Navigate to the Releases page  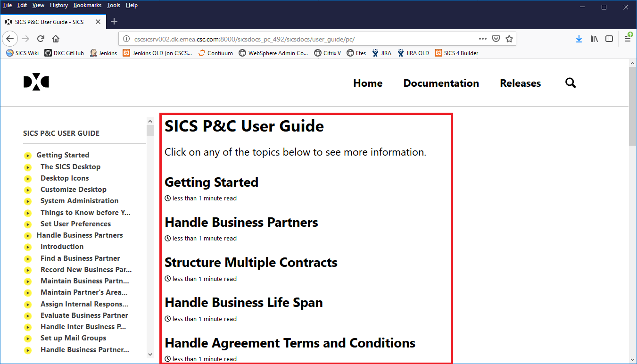click(x=520, y=83)
